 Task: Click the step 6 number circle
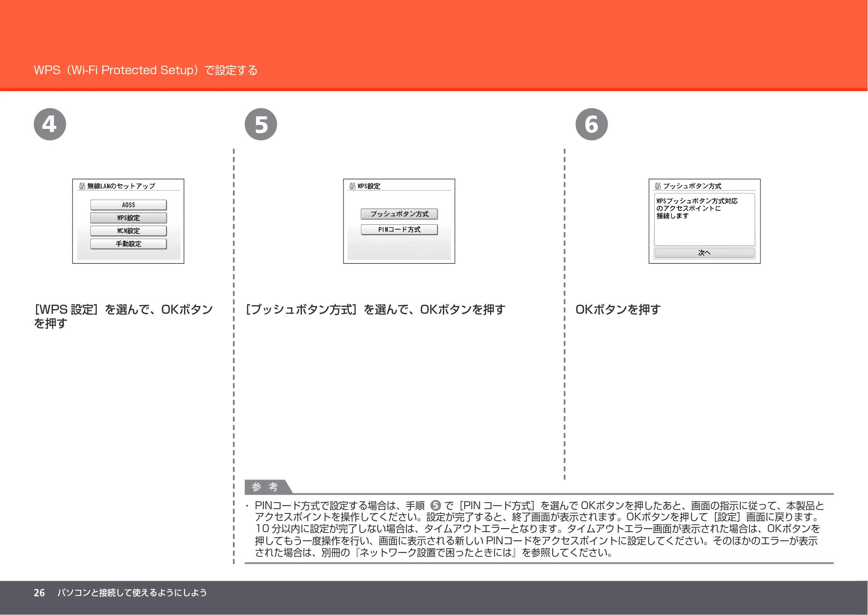(x=592, y=124)
